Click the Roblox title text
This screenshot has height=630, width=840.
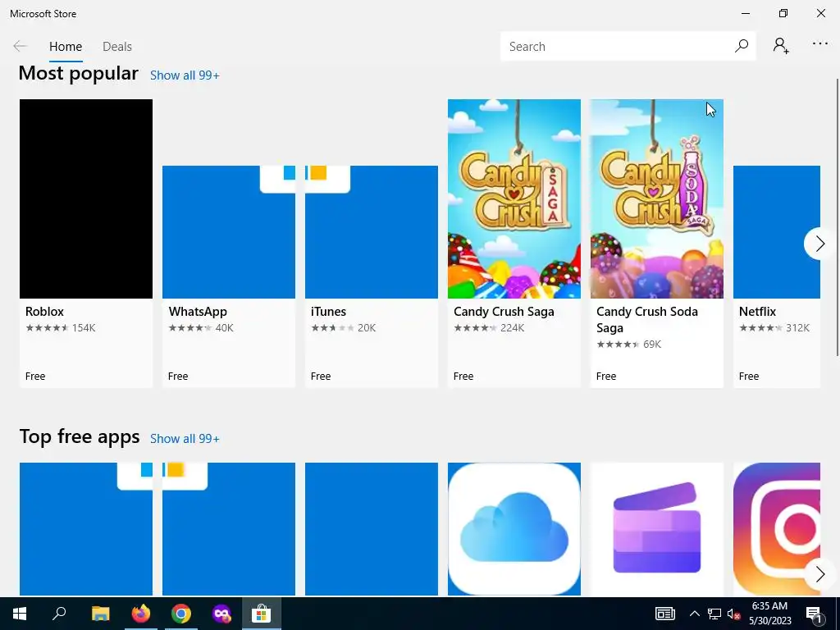[44, 311]
